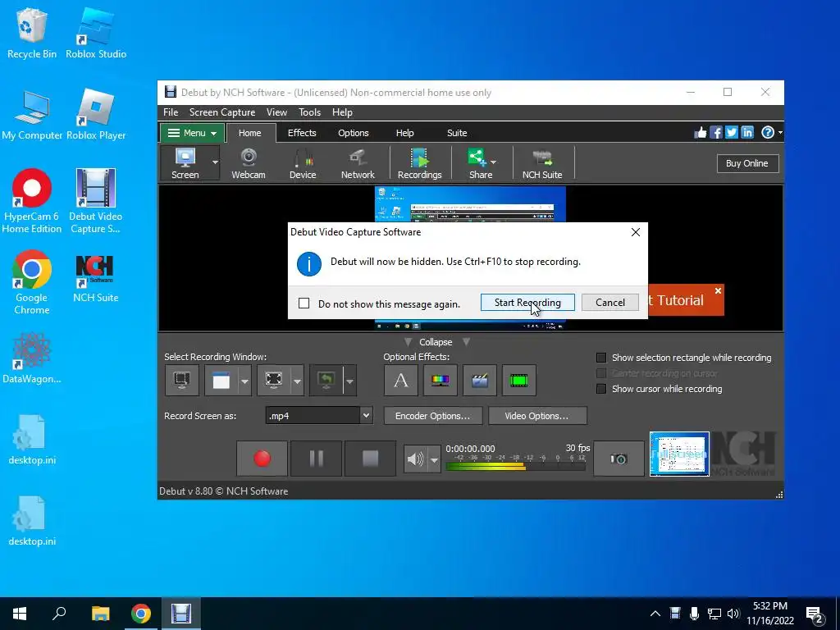Click the Stop recording button
The width and height of the screenshot is (840, 630).
(370, 459)
